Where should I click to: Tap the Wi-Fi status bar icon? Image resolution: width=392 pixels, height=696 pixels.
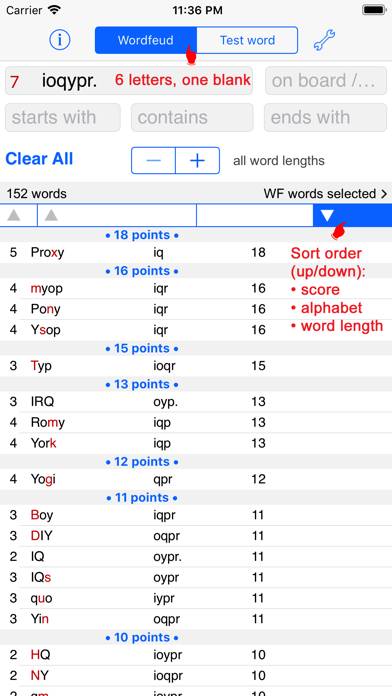[x=55, y=10]
